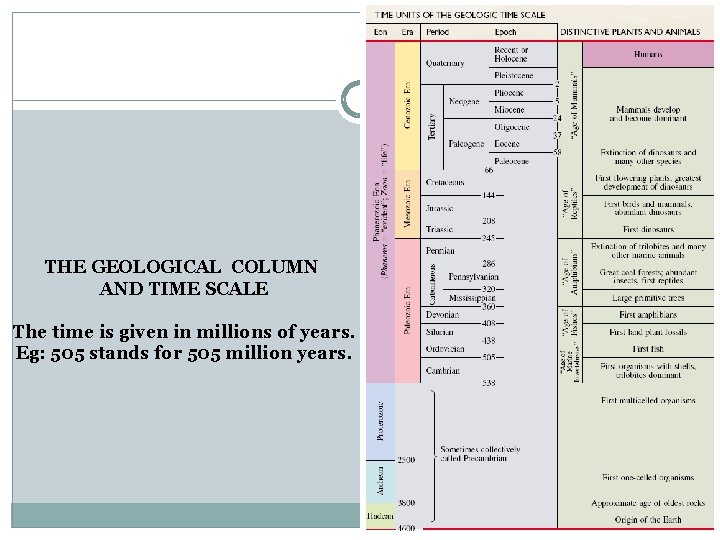Click the purple 'Phanerozoic Eon' band

click(380, 212)
